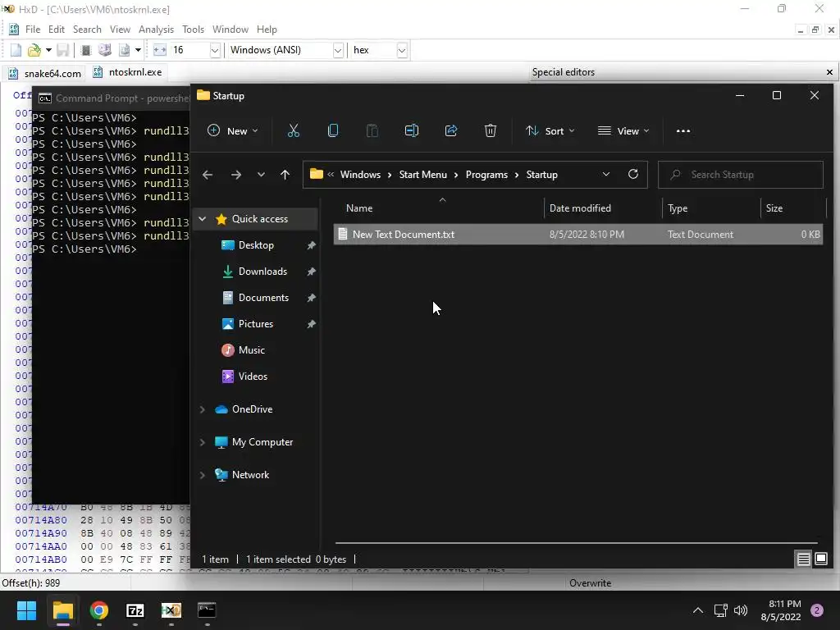Screen dimensions: 840x630
Task: Expand OneDrive tree node
Action: tap(203, 409)
